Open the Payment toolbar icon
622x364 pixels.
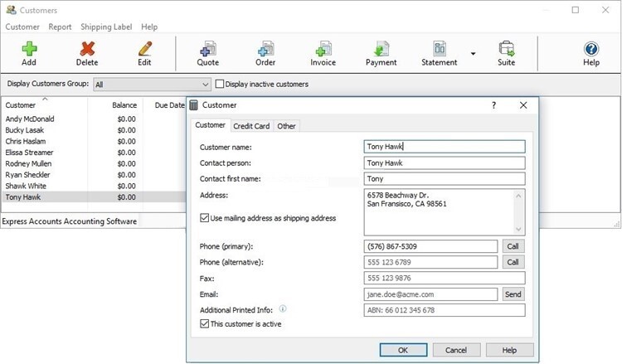(381, 49)
